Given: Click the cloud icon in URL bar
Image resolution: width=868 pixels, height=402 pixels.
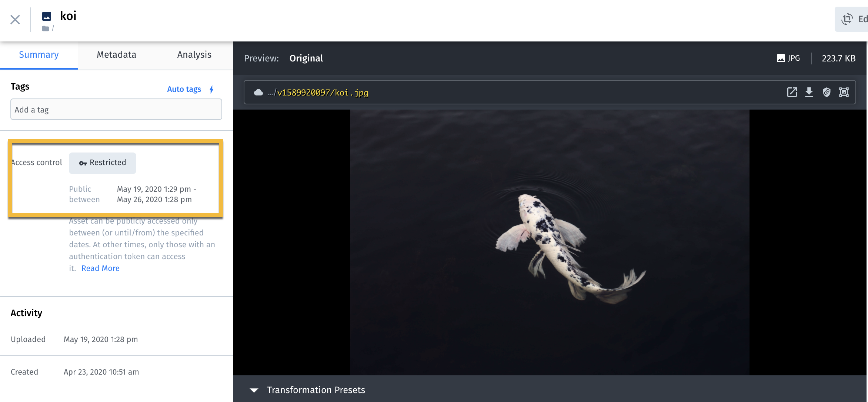Looking at the screenshot, I should [258, 93].
